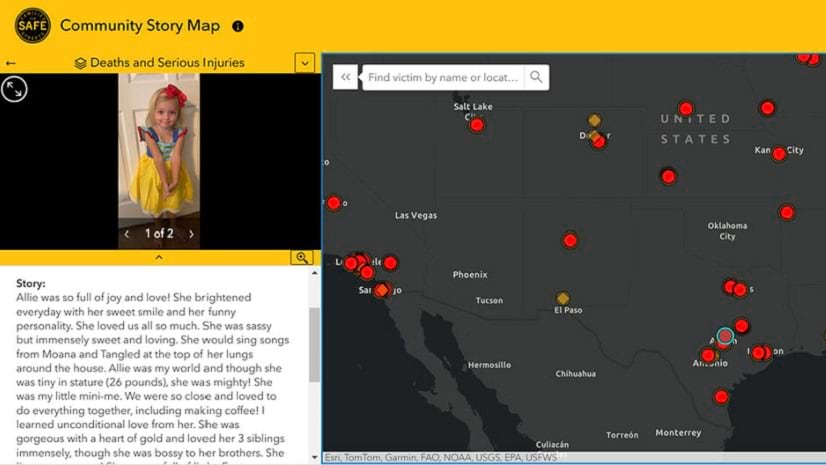
Task: Select red marker at Kansas City
Action: click(779, 154)
